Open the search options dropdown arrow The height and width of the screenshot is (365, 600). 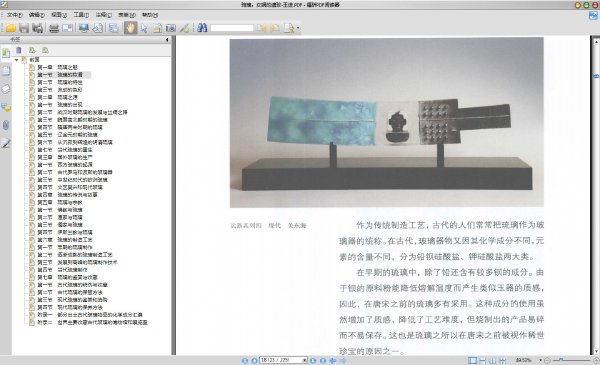coord(298,28)
